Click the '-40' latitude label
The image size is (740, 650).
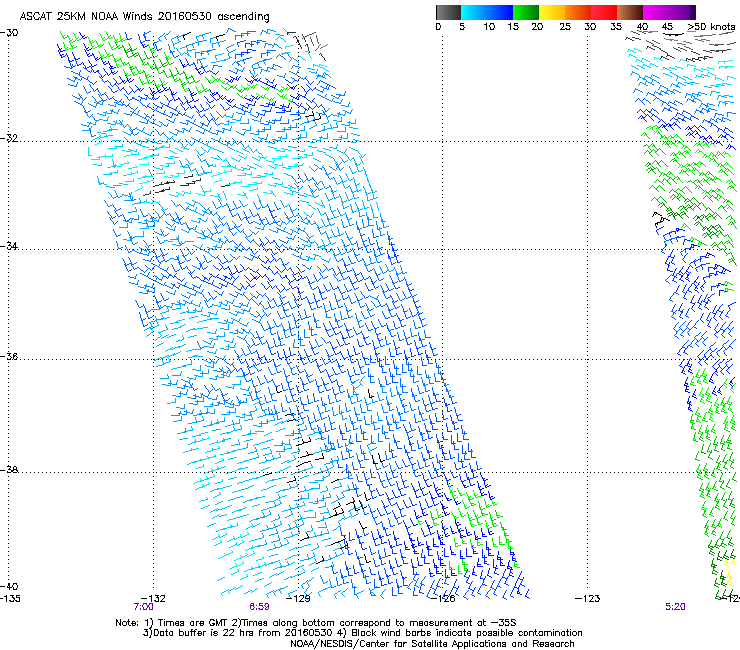9,587
